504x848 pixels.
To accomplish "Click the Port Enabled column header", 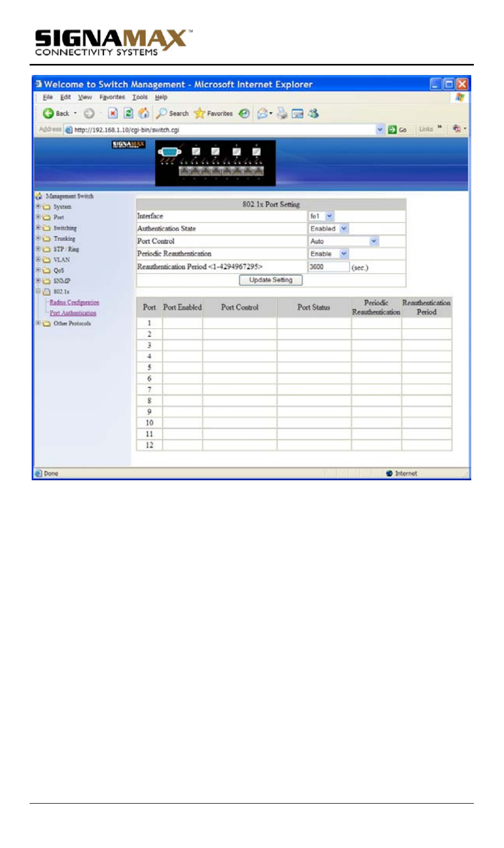I will click(183, 307).
